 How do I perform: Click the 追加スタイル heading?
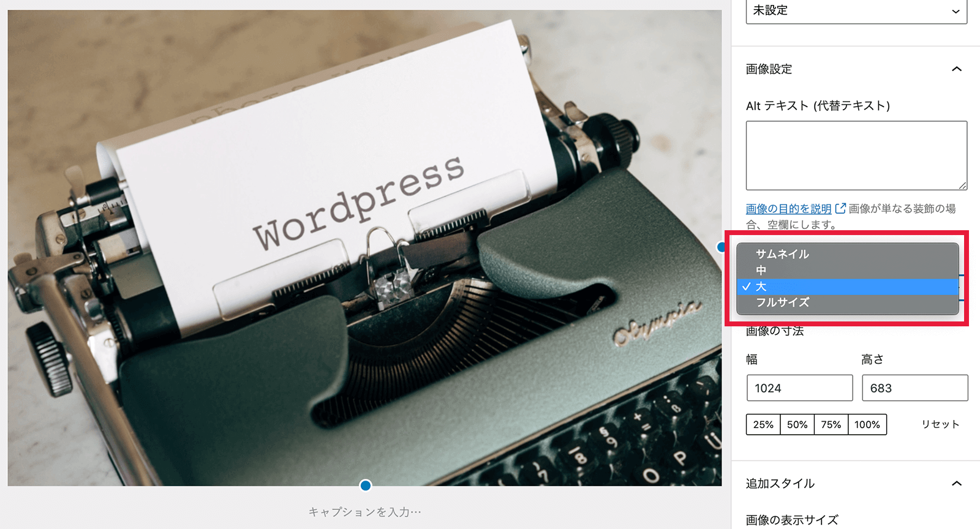[x=780, y=484]
